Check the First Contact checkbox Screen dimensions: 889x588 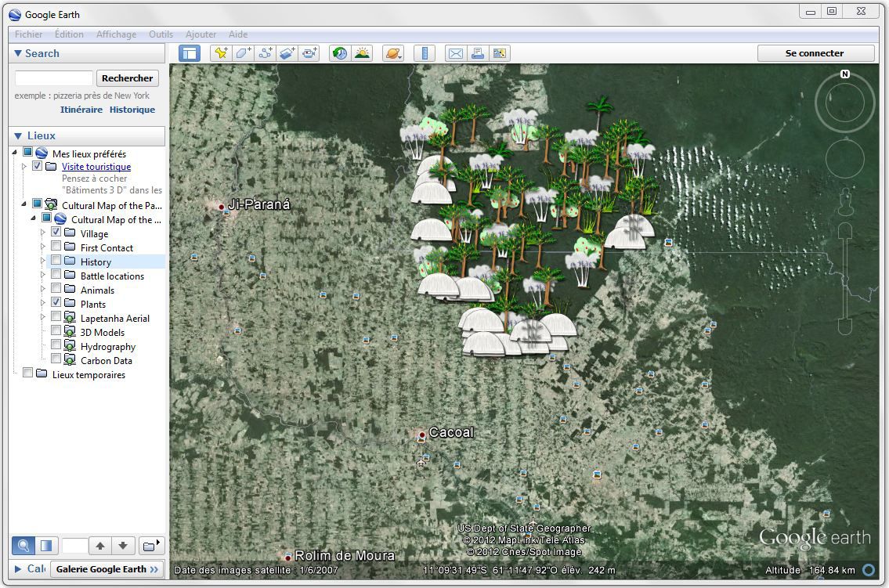(56, 246)
